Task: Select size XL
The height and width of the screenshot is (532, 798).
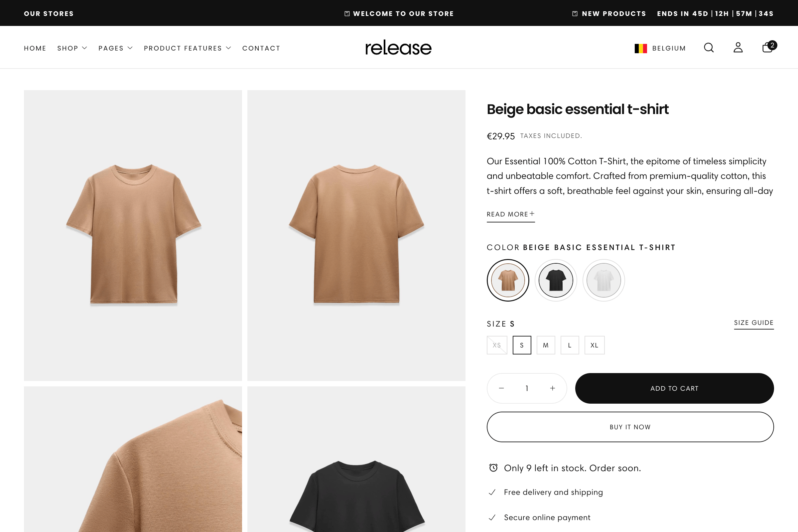Action: [x=595, y=345]
